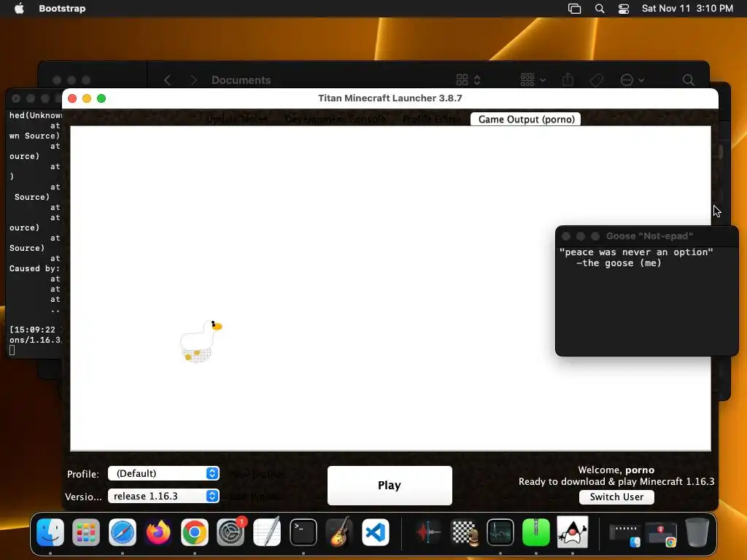Select the Game Output tab
The image size is (747, 560).
pyautogui.click(x=526, y=119)
